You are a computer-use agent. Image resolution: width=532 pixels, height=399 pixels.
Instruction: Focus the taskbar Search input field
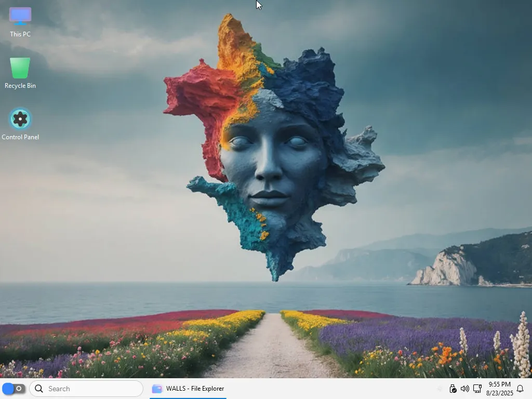click(86, 389)
